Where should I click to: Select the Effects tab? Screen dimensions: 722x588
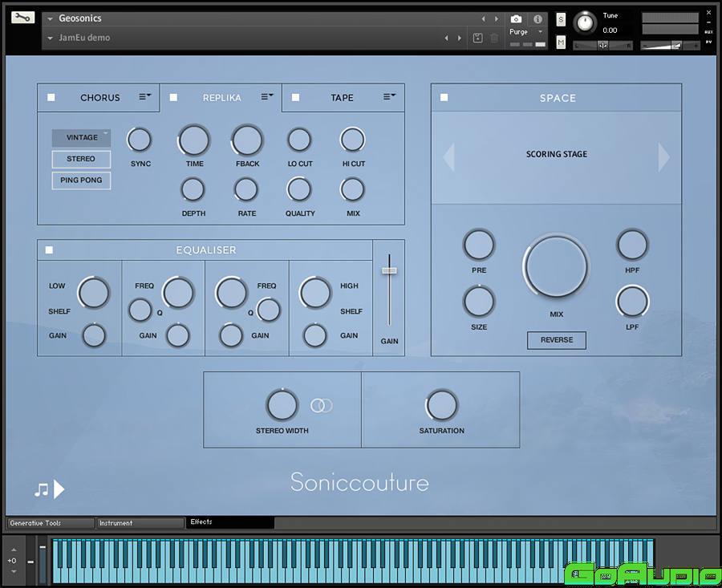tap(229, 522)
